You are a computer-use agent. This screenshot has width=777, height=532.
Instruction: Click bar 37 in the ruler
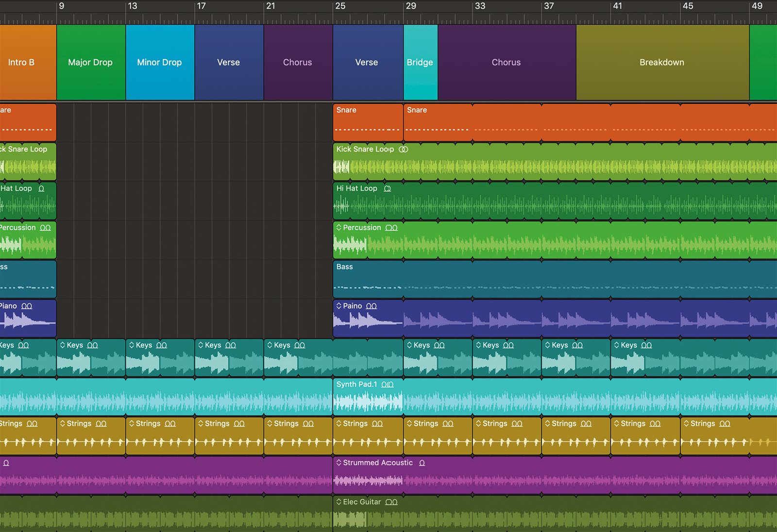(549, 6)
